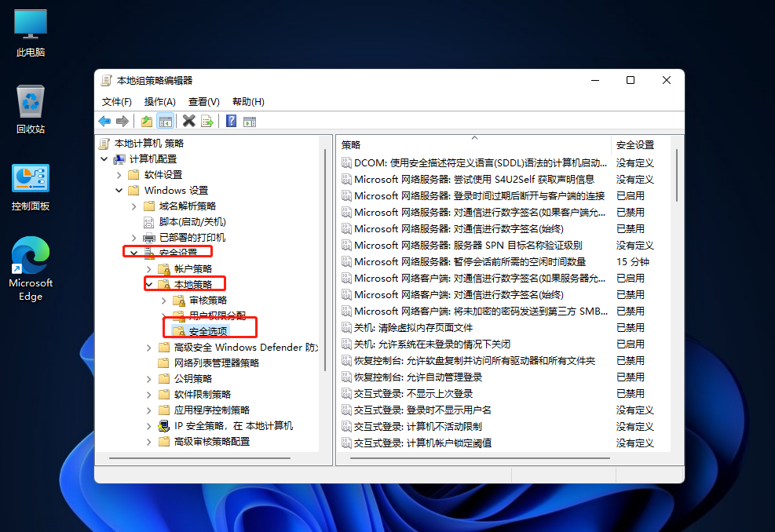
Task: Collapse the 本地策略 node chevron
Action: coord(148,285)
